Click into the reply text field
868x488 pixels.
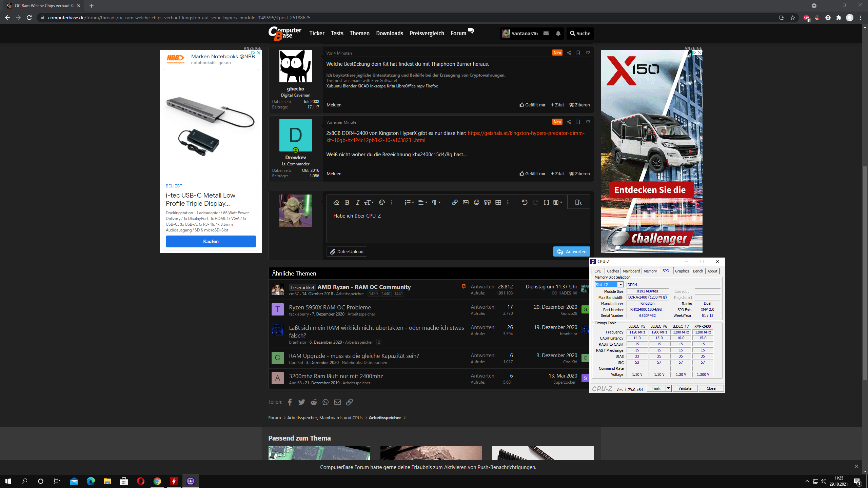coord(458,227)
